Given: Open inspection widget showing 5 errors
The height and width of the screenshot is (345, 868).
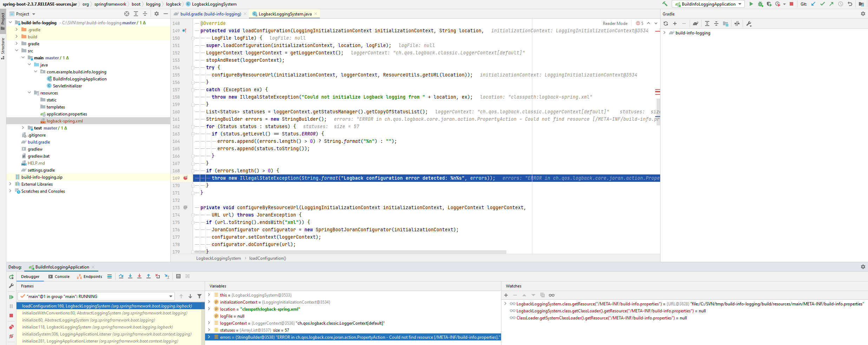Looking at the screenshot, I should tap(640, 24).
